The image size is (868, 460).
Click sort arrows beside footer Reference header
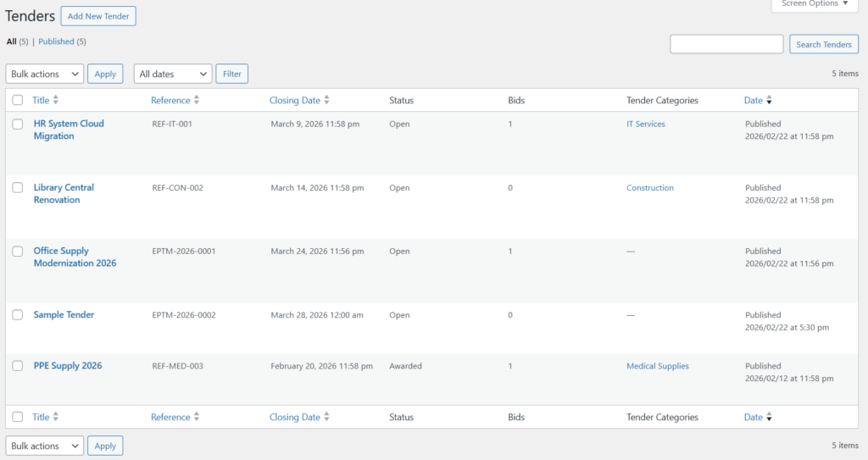[197, 417]
